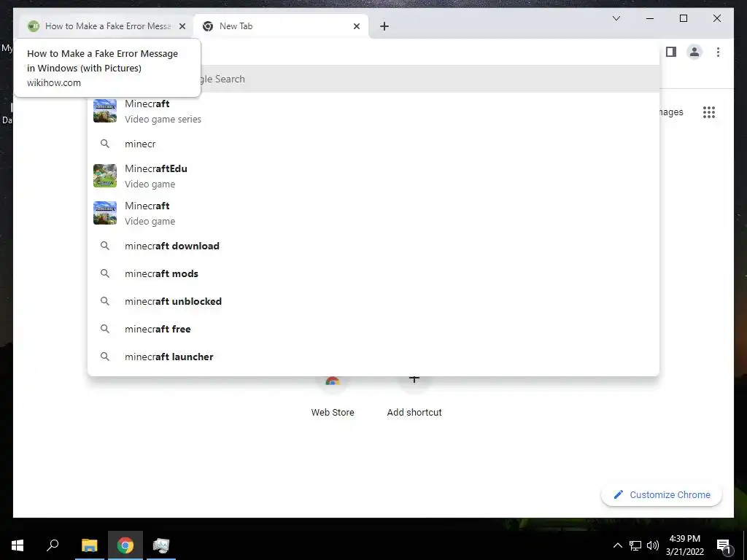Open the Chrome profile avatar
Screen dimensions: 747x560
pyautogui.click(x=694, y=52)
